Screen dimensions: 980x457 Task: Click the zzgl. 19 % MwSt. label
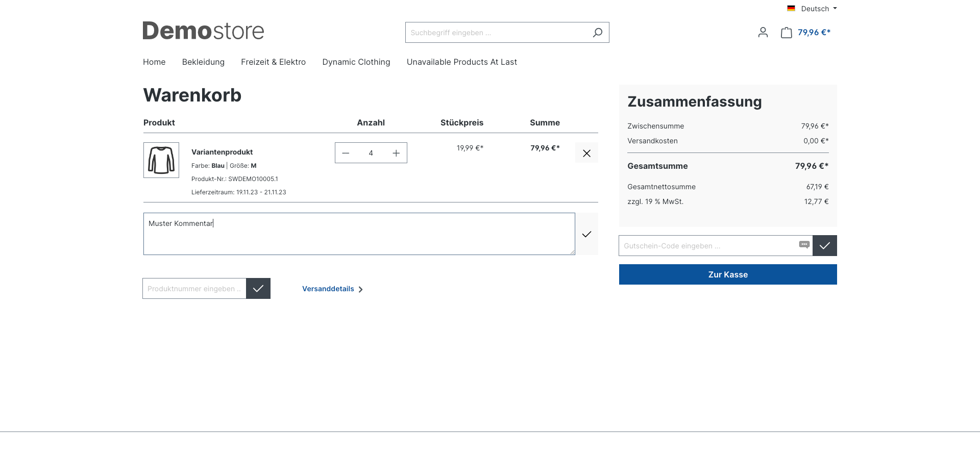coord(655,201)
